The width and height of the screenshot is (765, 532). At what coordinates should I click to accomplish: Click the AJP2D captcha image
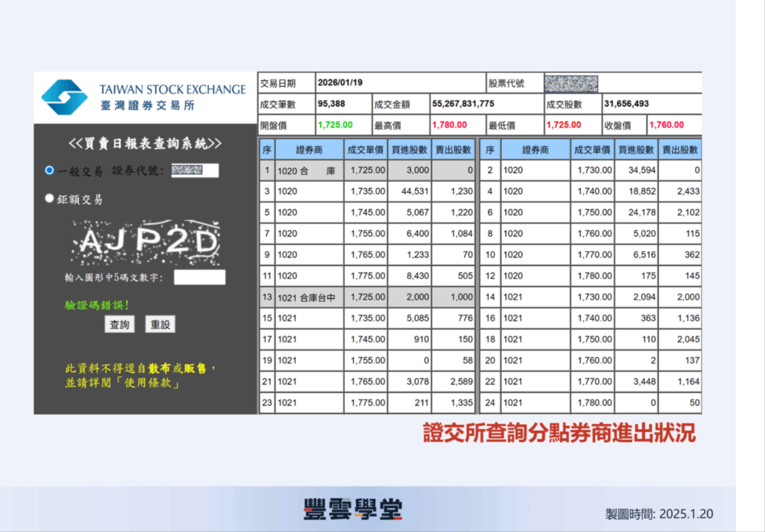145,242
